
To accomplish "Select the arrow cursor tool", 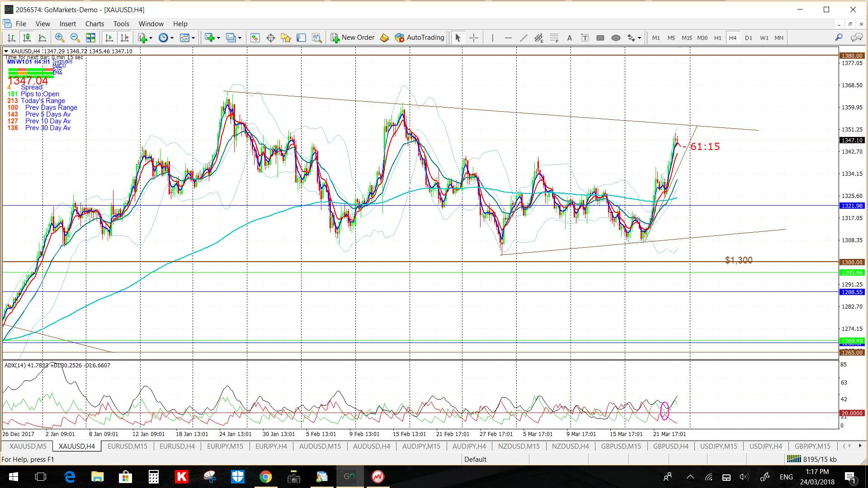I will [x=458, y=38].
